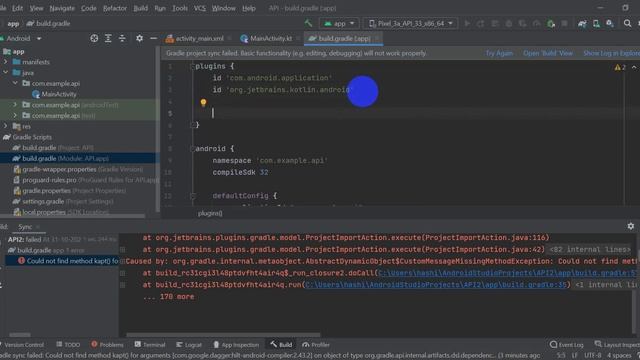Image resolution: width=640 pixels, height=360 pixels.
Task: Open the Navigate menu
Action: [62, 8]
